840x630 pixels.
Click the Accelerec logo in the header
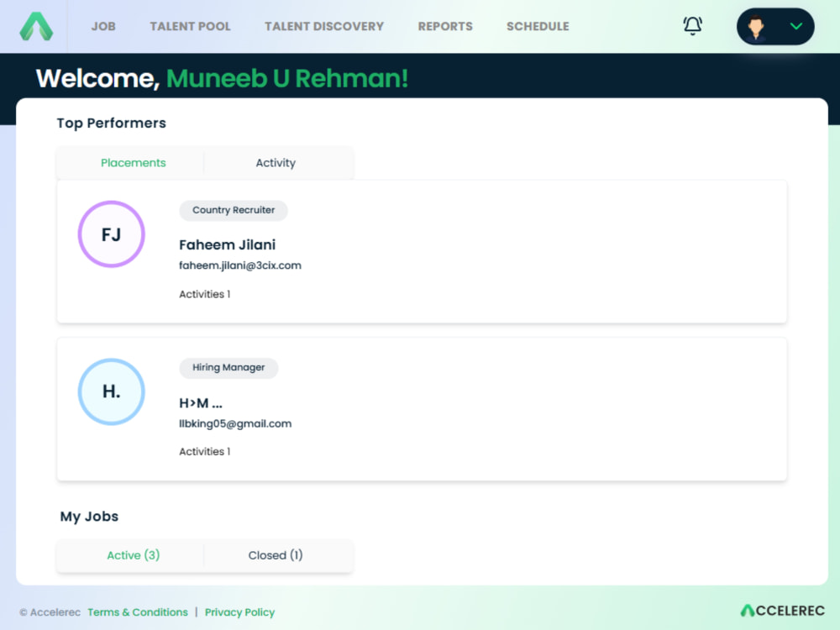click(x=36, y=26)
